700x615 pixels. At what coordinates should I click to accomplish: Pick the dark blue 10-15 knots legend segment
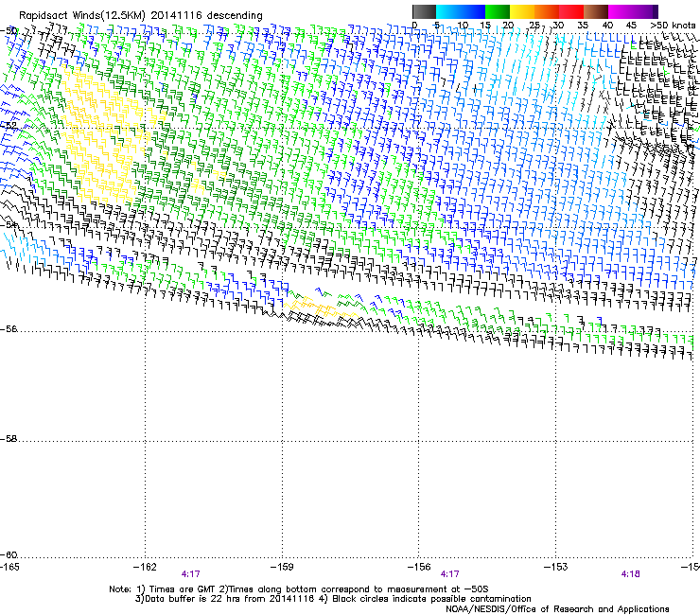click(473, 11)
